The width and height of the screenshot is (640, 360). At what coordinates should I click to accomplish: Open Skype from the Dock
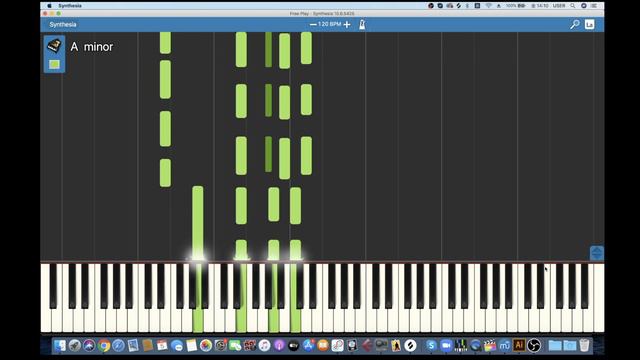431,346
